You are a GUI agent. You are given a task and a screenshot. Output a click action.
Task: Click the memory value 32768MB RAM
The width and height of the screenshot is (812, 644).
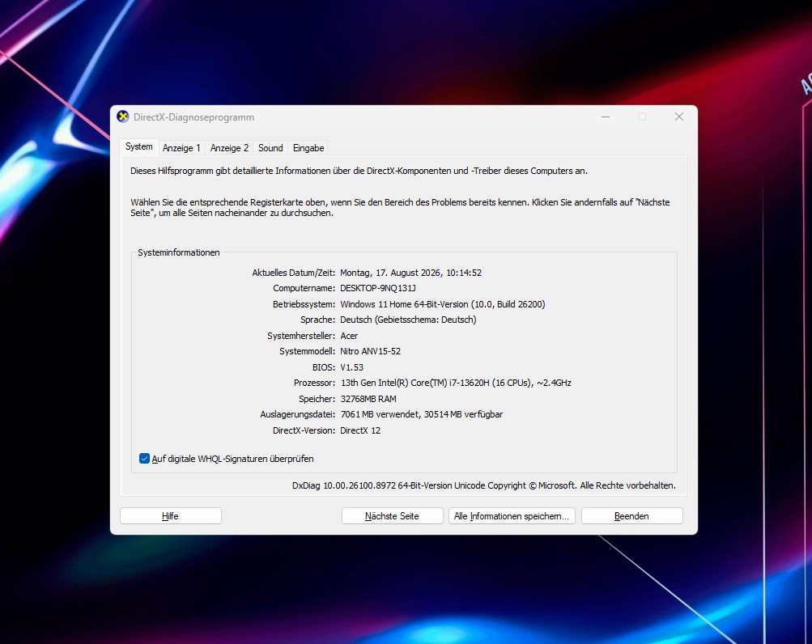coord(368,399)
